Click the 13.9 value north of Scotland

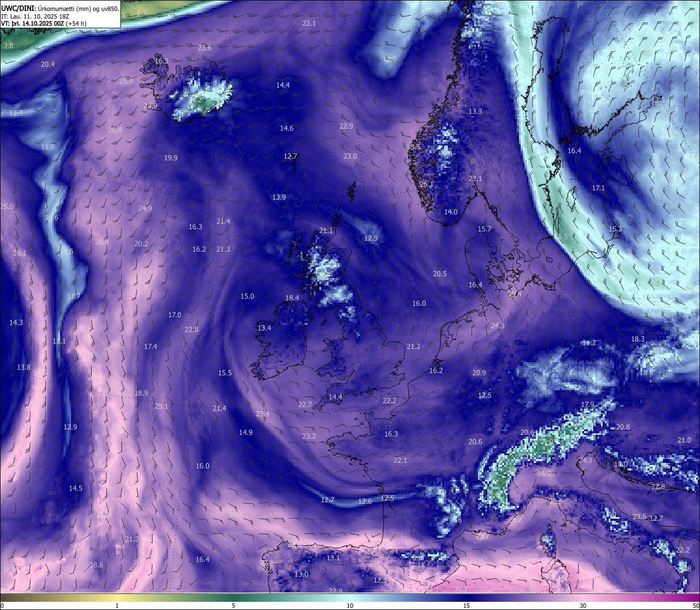(x=279, y=197)
